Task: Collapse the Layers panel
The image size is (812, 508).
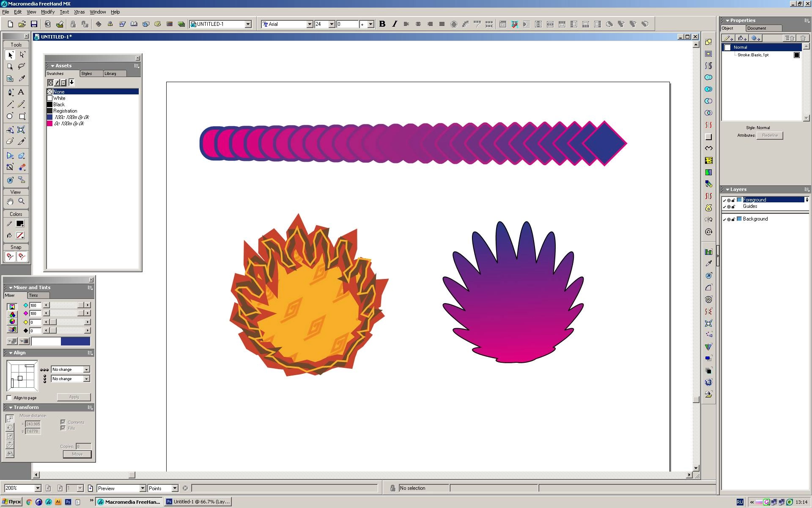Action: (727, 190)
